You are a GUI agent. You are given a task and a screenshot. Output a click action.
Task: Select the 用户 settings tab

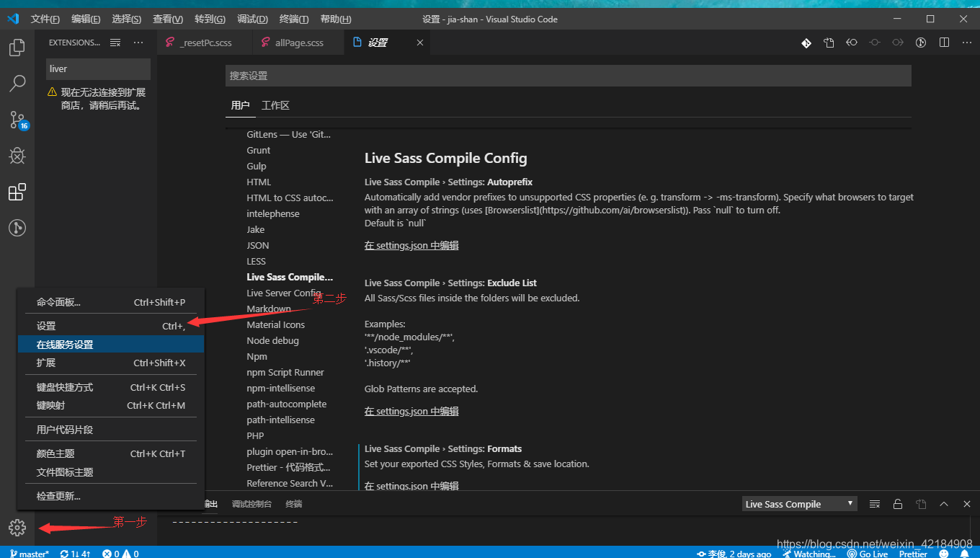click(240, 105)
